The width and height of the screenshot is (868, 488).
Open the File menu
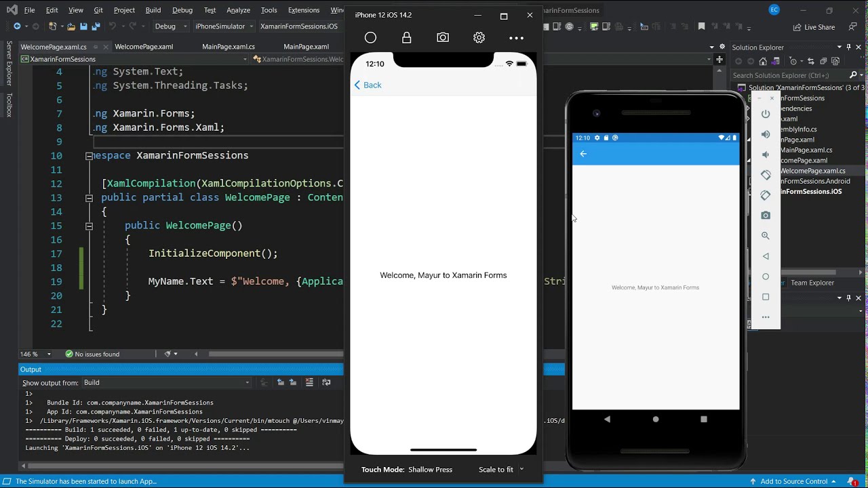point(29,10)
